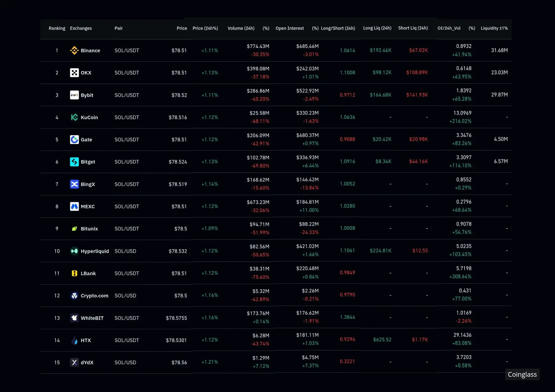Click the BingX logo icon
555x392 pixels.
coord(74,184)
